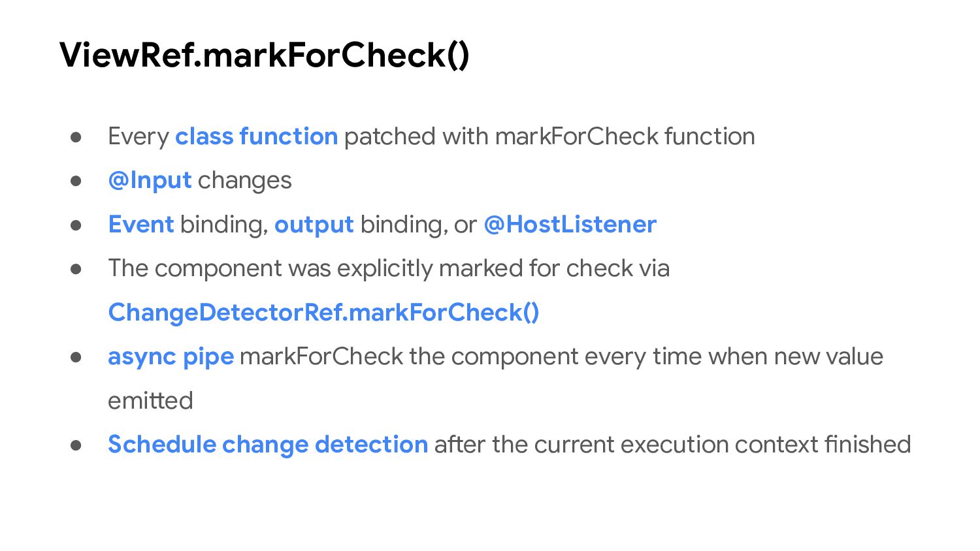Click the word 'emitted' on the slide
Screen dimensions: 980x551
pyautogui.click(x=150, y=401)
